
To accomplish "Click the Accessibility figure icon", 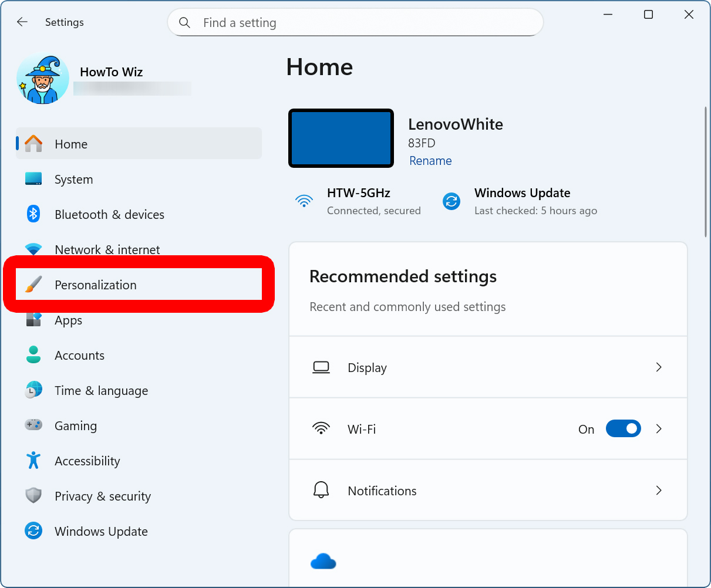I will tap(33, 461).
